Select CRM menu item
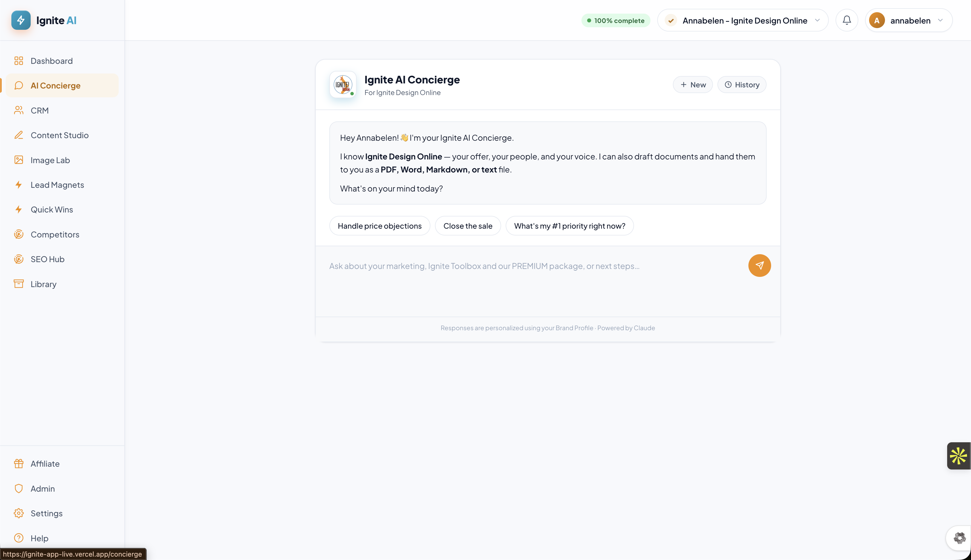This screenshot has width=971, height=560. tap(62, 110)
